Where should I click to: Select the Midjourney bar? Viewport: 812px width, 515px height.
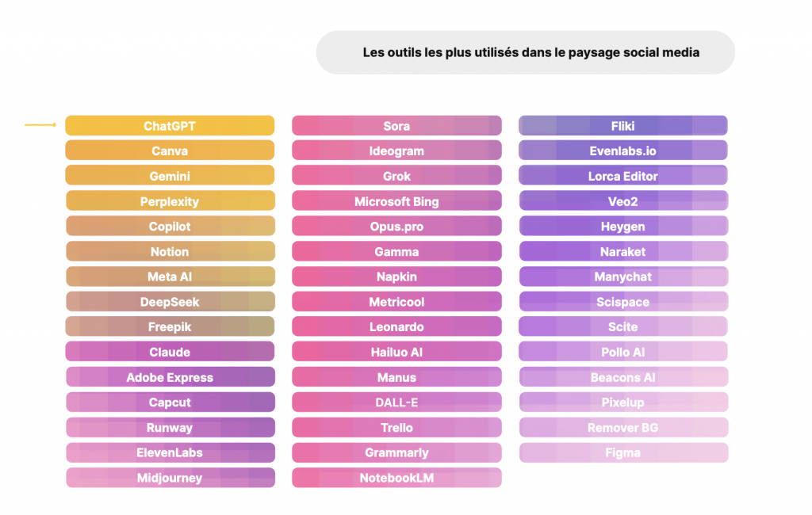pyautogui.click(x=170, y=478)
